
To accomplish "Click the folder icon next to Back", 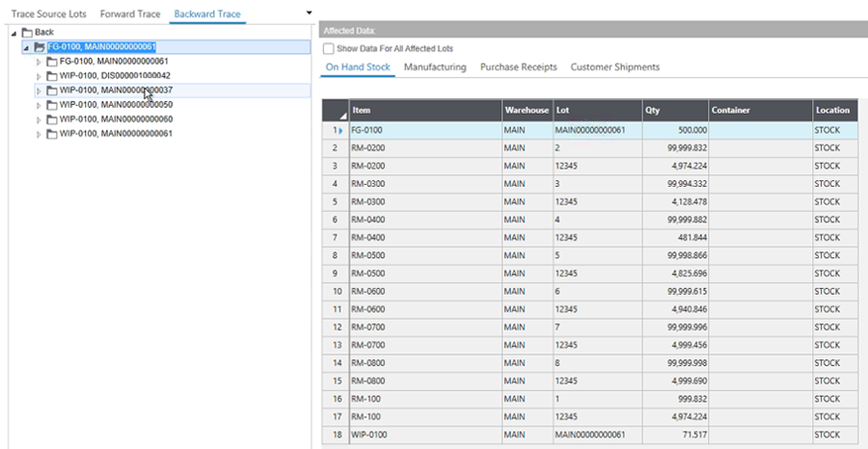I will coord(27,32).
